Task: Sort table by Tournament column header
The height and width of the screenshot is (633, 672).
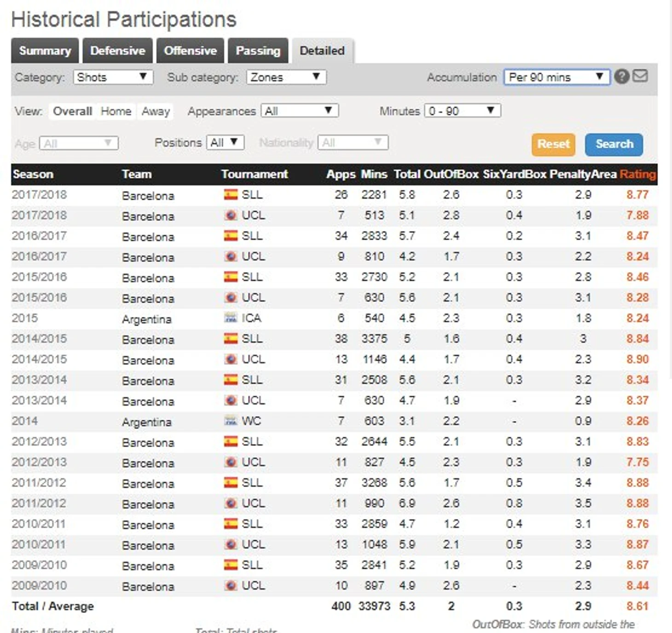Action: pos(255,174)
